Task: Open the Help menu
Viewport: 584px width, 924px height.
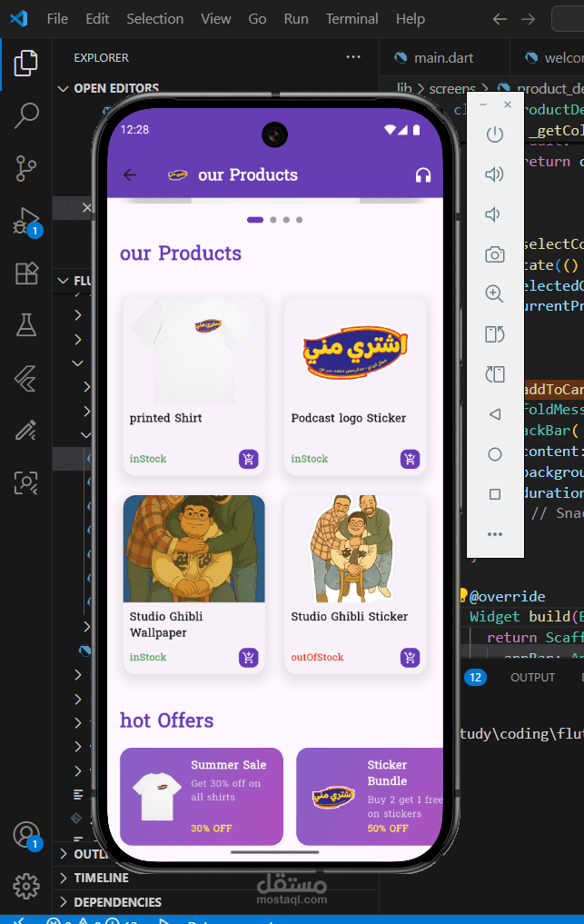Action: pos(411,19)
